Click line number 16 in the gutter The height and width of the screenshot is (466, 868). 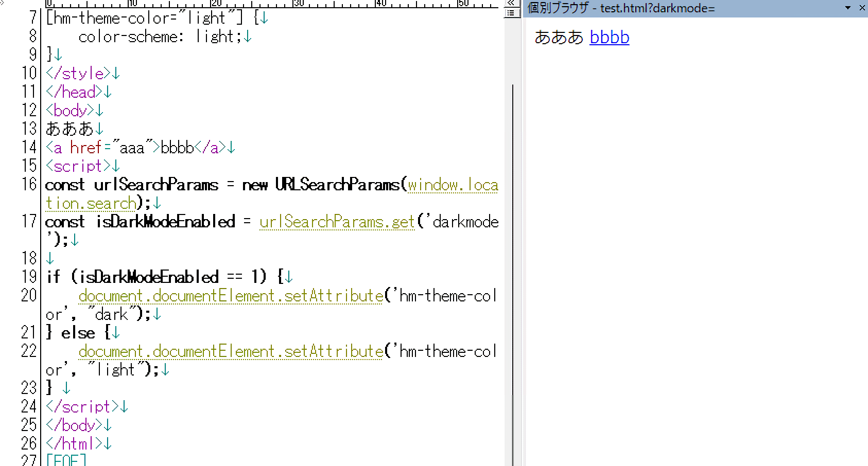[29, 185]
